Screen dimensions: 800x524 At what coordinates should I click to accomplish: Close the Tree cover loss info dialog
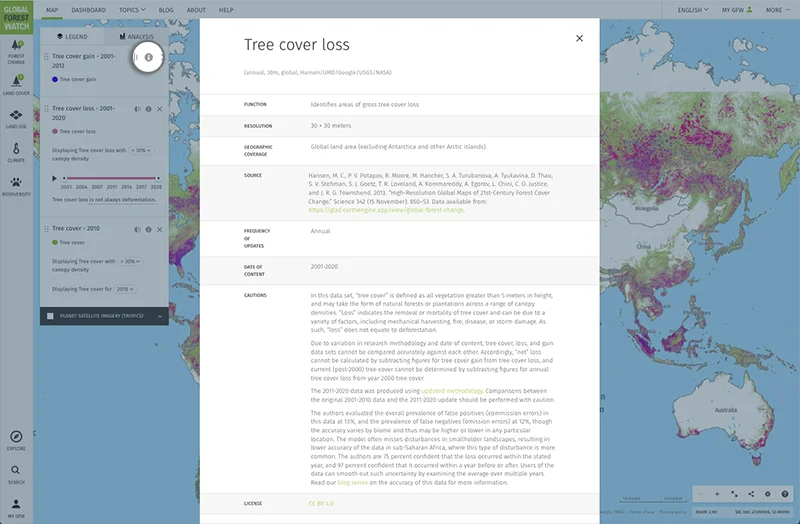579,38
